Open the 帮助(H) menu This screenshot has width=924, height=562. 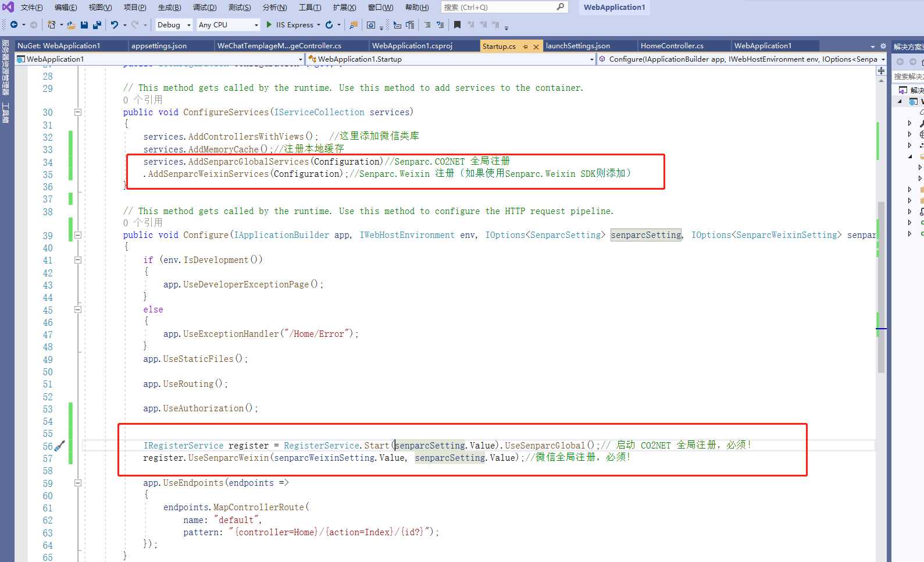click(x=417, y=7)
